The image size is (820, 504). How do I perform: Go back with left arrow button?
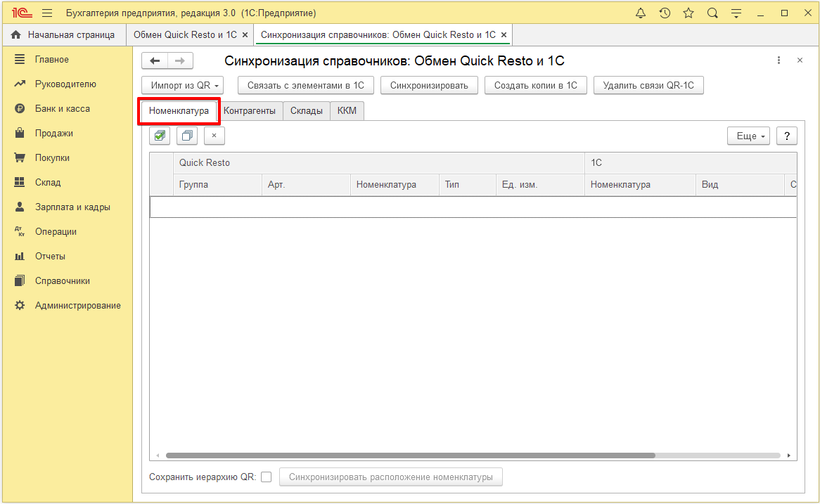(x=155, y=60)
